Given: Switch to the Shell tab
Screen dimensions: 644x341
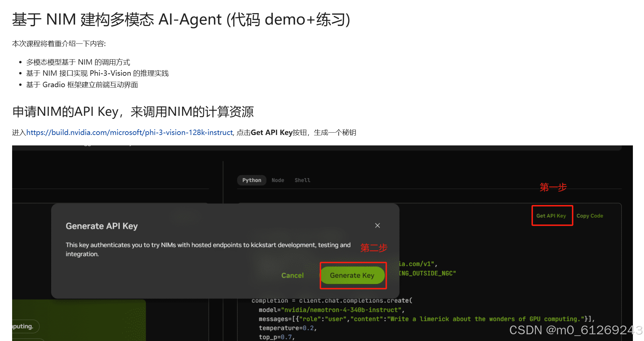Looking at the screenshot, I should (302, 180).
